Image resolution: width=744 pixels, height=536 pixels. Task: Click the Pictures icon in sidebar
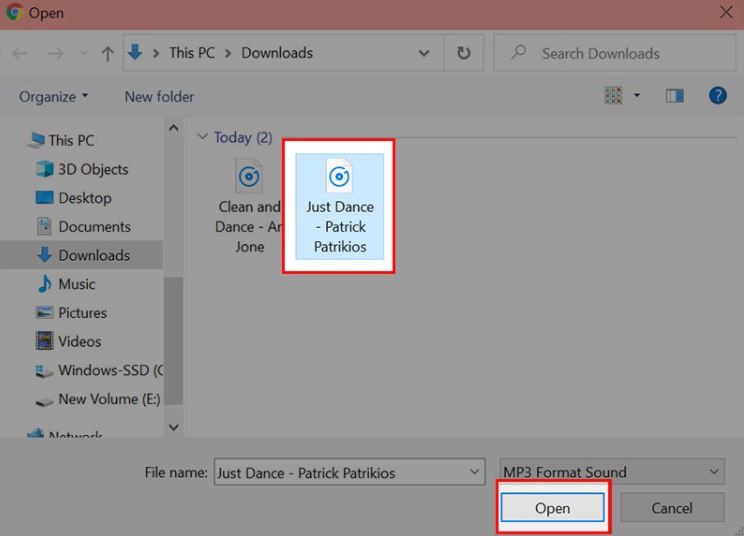click(45, 313)
